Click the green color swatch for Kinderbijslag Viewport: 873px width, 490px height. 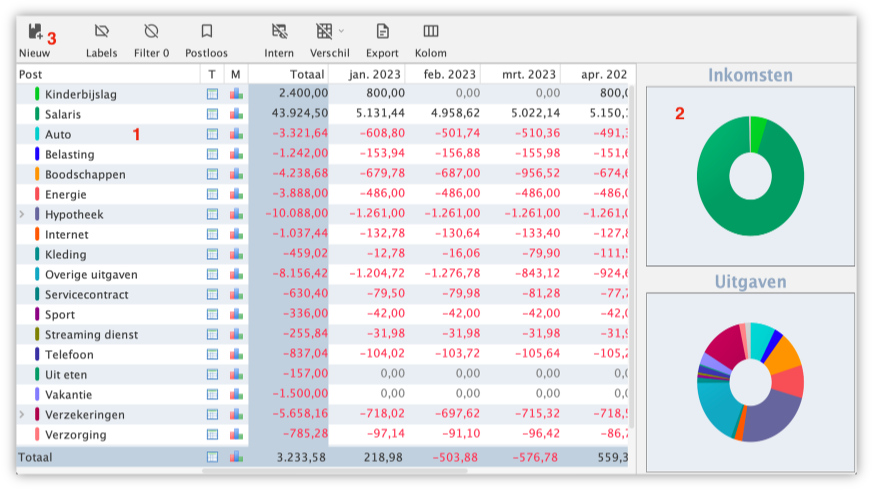(37, 94)
